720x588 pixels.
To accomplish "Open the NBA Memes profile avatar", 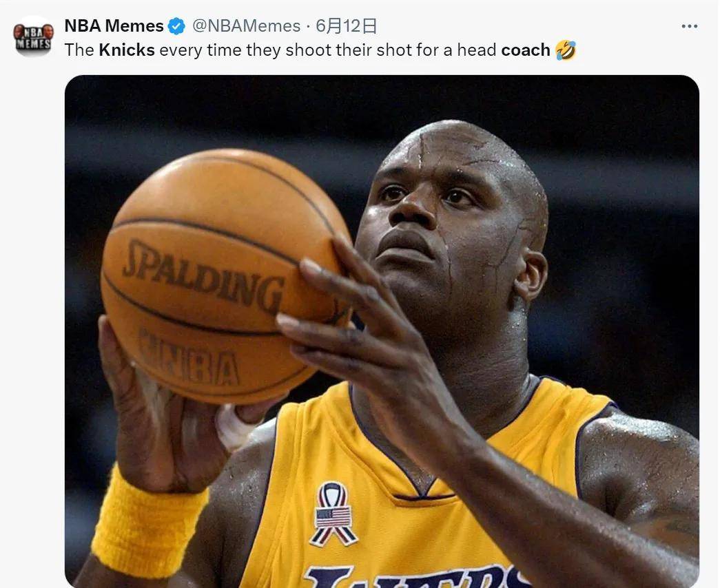I will coord(34,36).
